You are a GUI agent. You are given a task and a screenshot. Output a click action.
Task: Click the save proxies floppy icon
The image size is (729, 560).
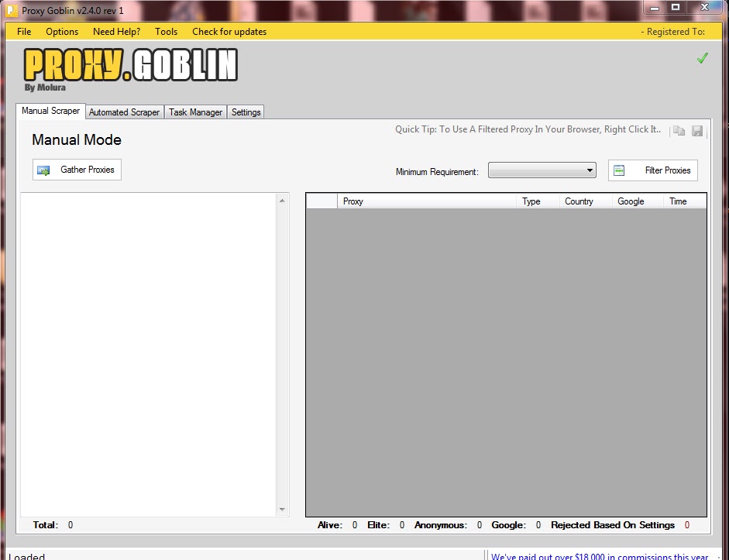click(x=697, y=131)
